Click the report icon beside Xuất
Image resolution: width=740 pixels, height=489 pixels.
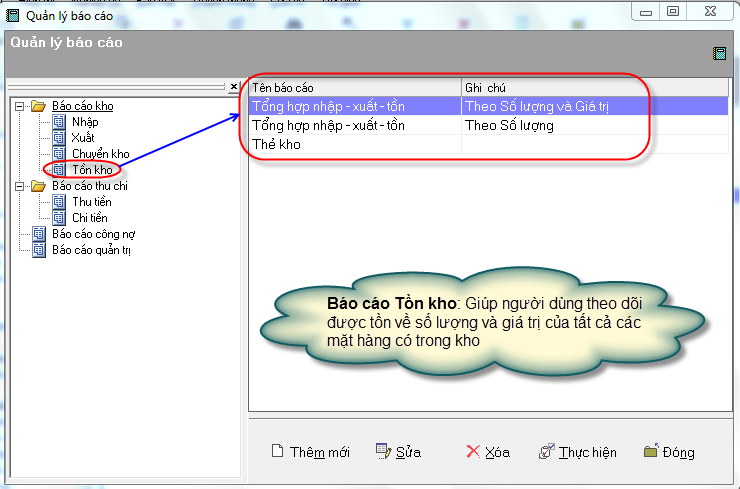[58, 138]
